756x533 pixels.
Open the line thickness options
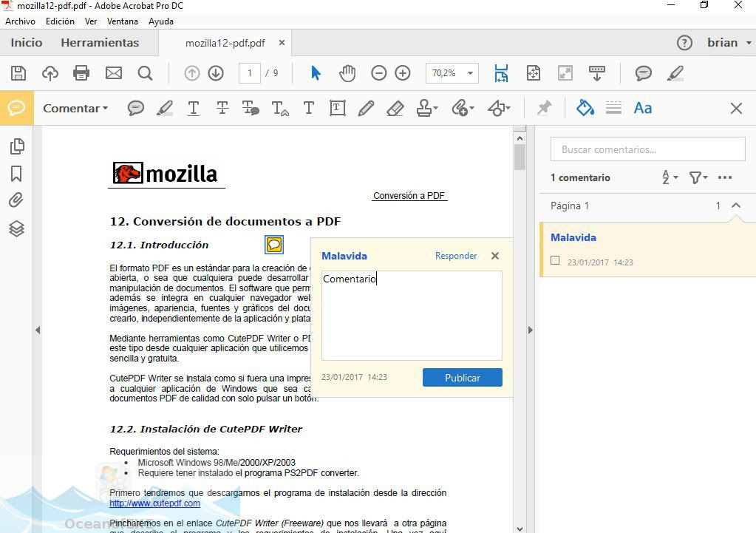[613, 108]
